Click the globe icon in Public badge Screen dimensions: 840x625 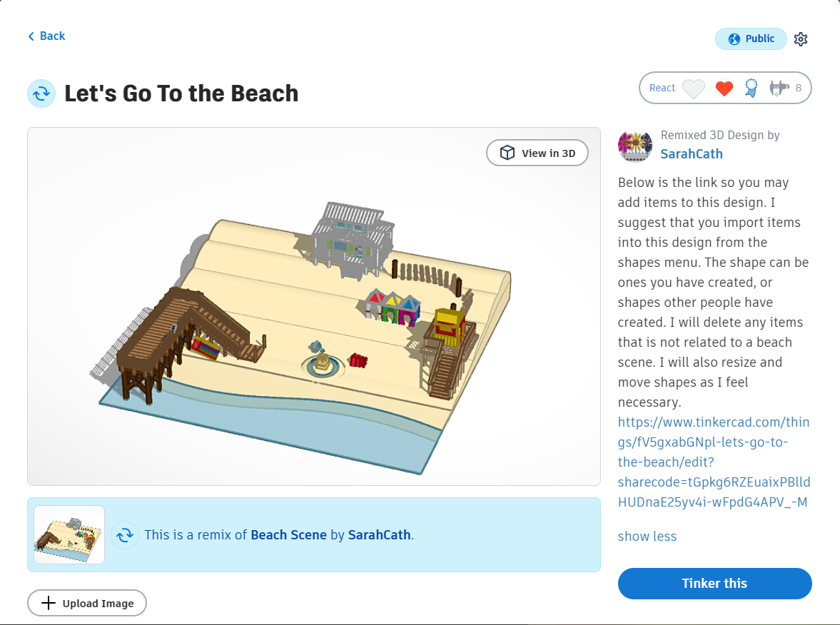pos(734,39)
